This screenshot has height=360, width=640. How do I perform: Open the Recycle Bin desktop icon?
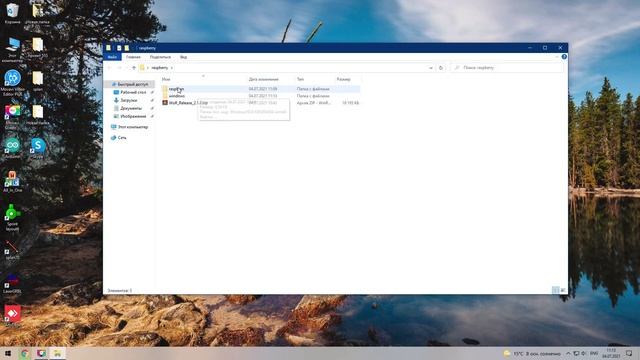pos(12,13)
